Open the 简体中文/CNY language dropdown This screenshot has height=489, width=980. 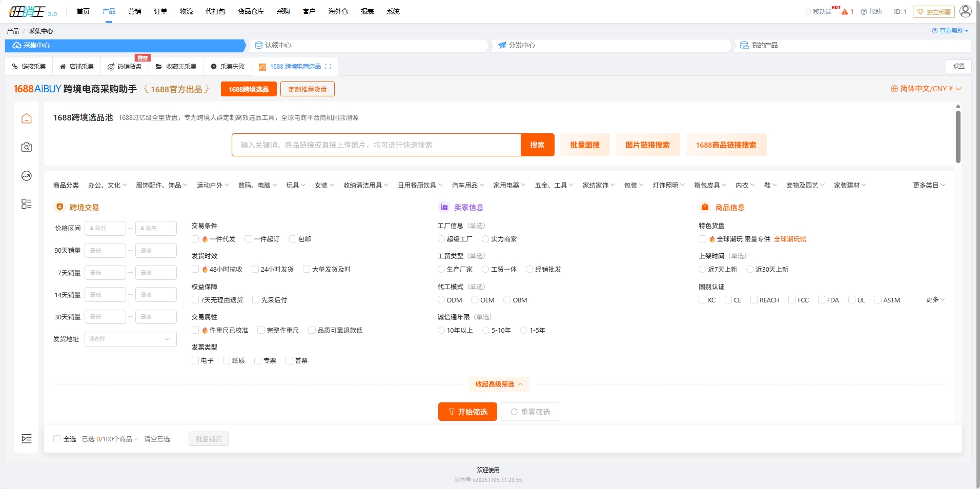pos(926,89)
